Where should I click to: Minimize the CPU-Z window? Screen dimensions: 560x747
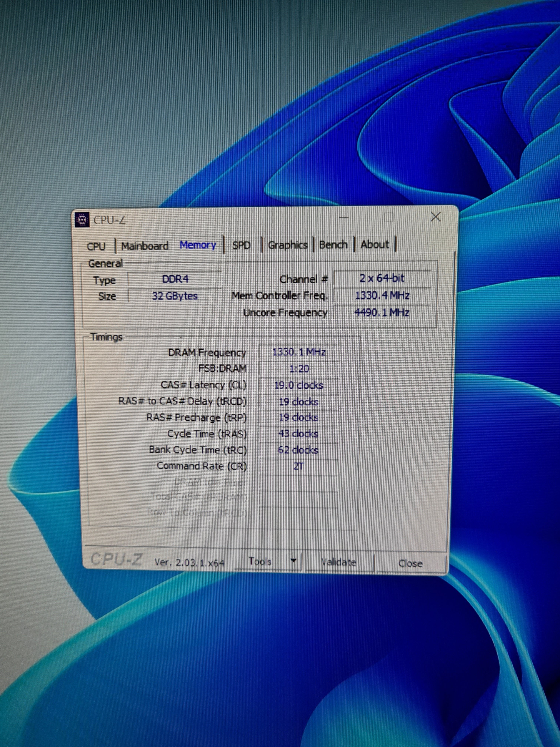point(344,218)
